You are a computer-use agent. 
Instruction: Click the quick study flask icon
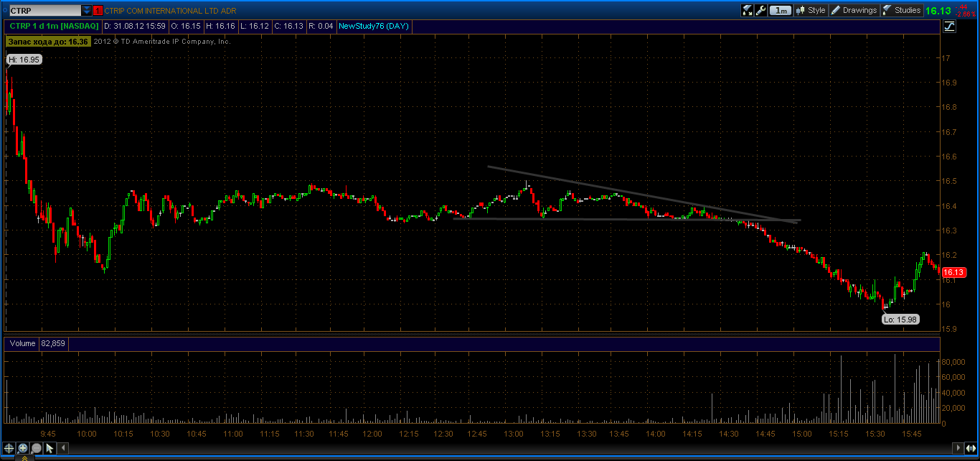748,10
